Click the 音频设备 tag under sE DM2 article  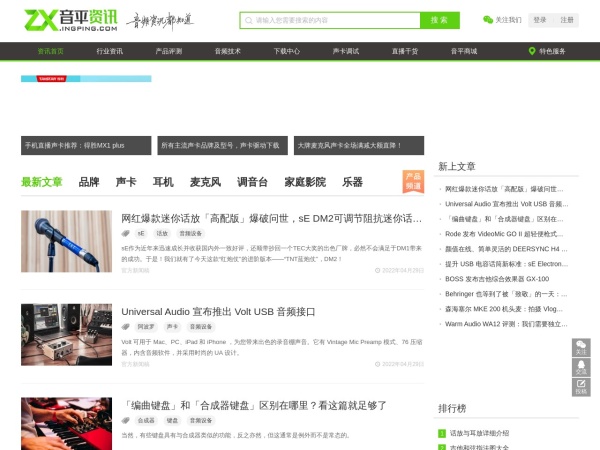click(191, 233)
